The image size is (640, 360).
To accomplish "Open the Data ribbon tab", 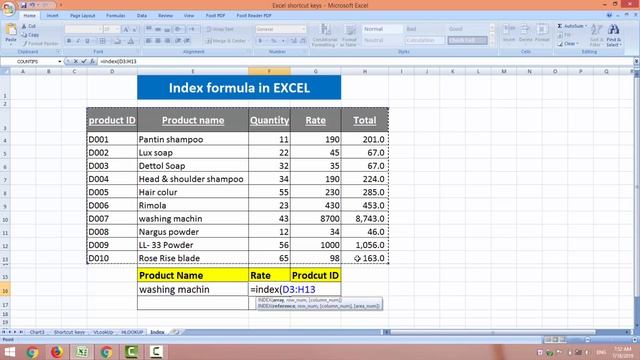I will (142, 16).
